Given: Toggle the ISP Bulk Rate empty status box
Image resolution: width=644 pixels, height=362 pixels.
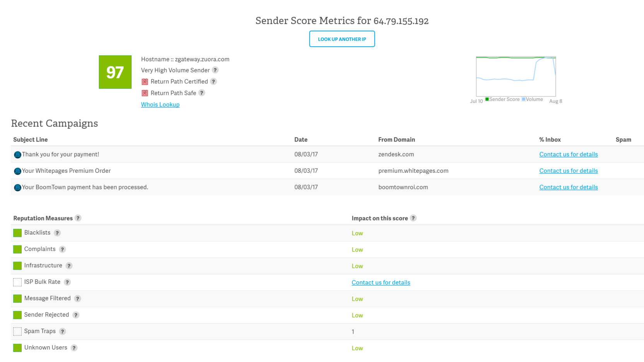Looking at the screenshot, I should [x=17, y=282].
